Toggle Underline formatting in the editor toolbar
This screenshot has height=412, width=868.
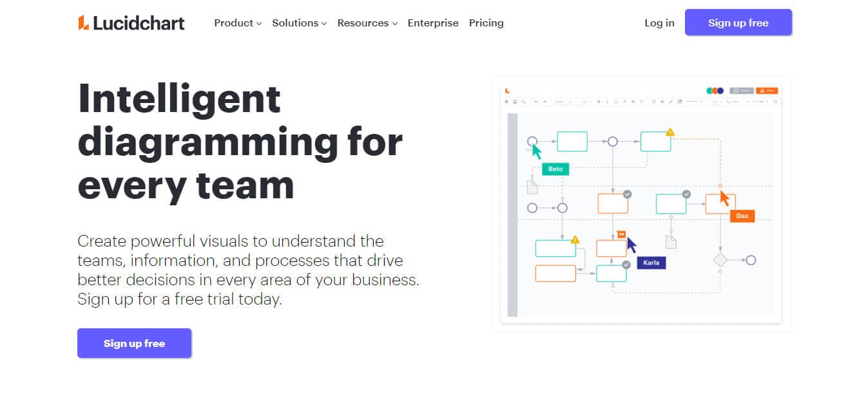pyautogui.click(x=615, y=100)
